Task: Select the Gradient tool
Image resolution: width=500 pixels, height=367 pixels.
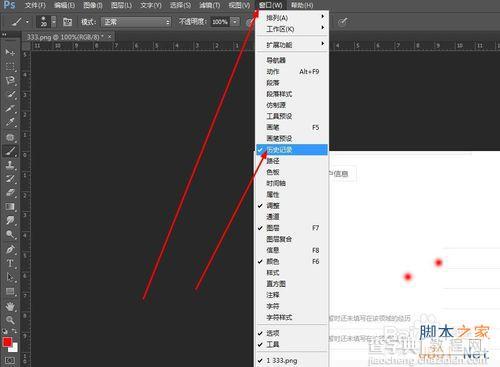Action: tap(10, 207)
